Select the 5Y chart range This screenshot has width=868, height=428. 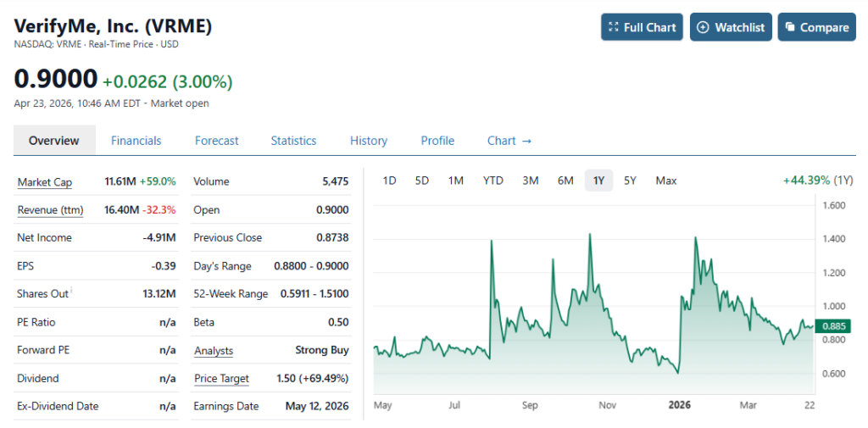coord(630,181)
